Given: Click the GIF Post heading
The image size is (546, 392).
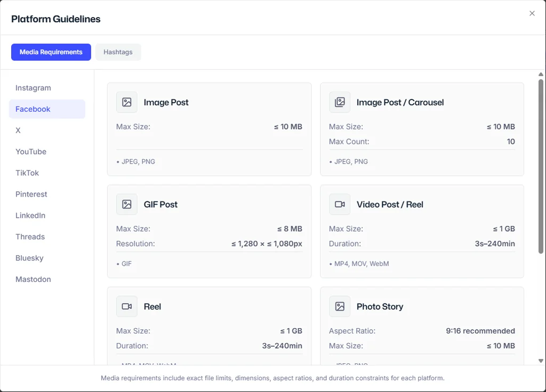Looking at the screenshot, I should [x=160, y=204].
